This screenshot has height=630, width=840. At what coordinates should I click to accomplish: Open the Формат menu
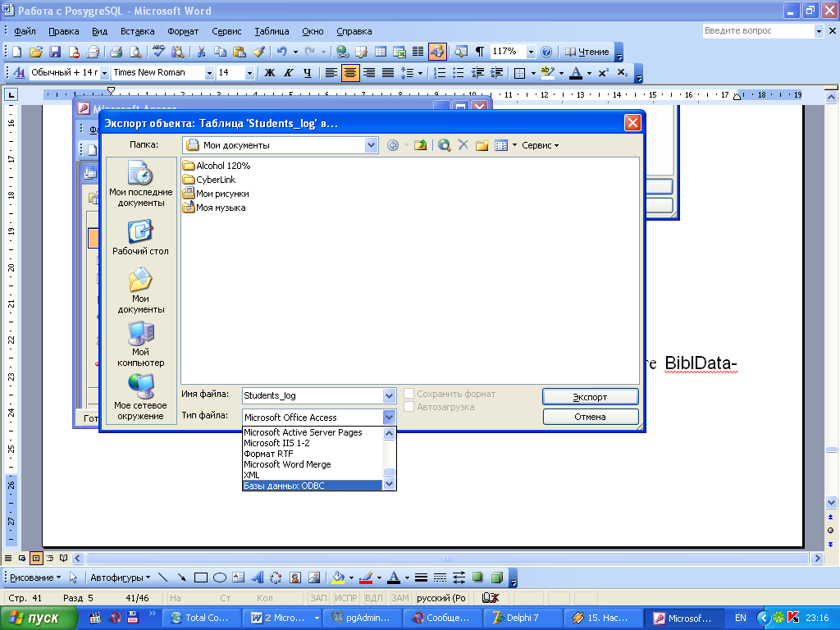click(x=183, y=32)
